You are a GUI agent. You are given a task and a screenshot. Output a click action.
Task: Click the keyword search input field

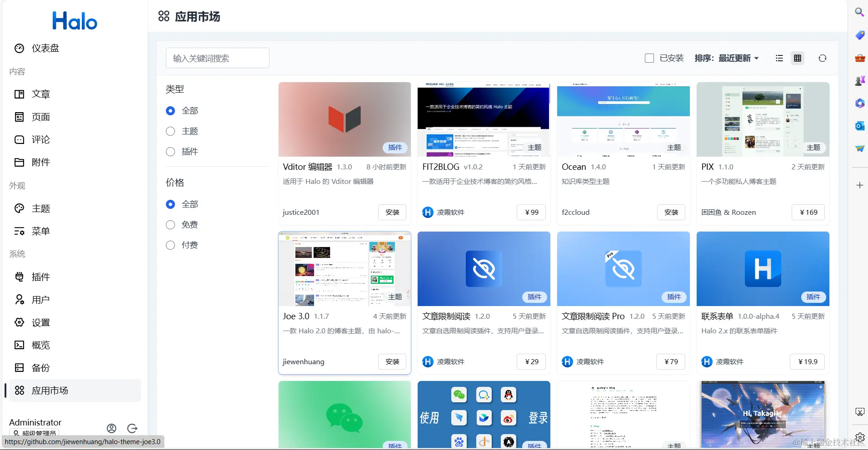pos(218,58)
